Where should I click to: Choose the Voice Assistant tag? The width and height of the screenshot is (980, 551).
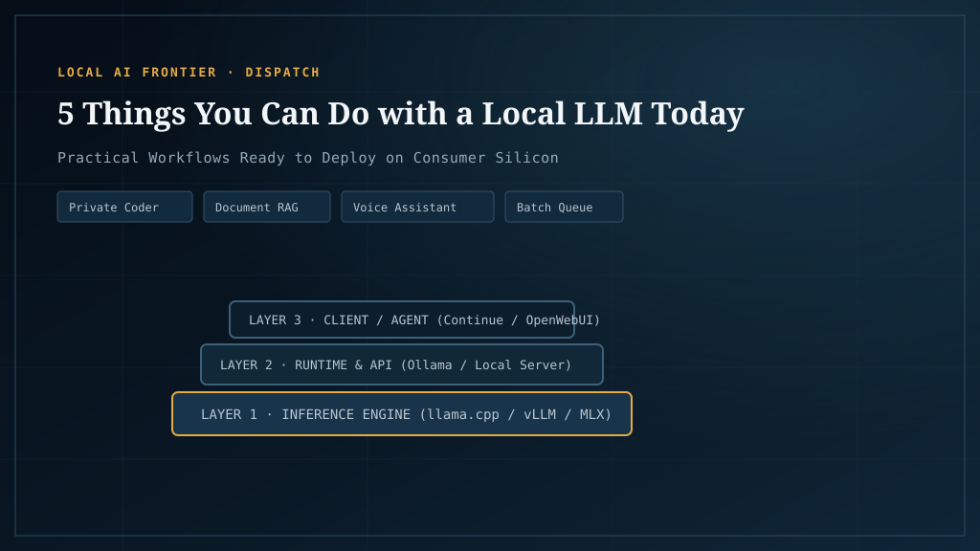(417, 207)
